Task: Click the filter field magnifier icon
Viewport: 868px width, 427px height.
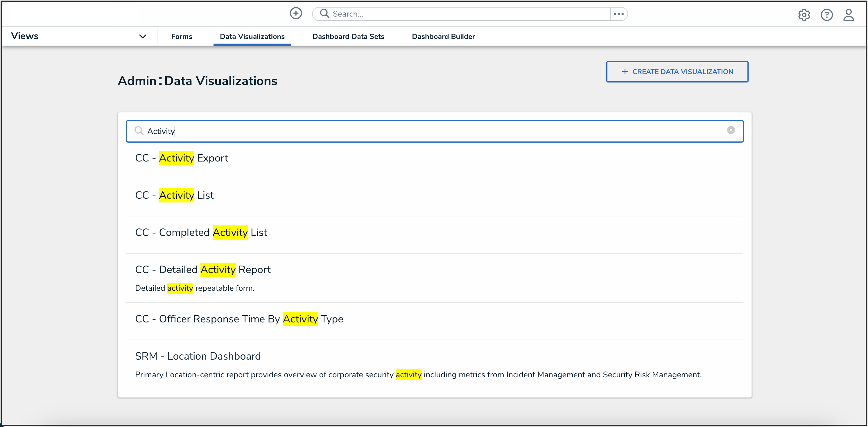Action: tap(139, 131)
